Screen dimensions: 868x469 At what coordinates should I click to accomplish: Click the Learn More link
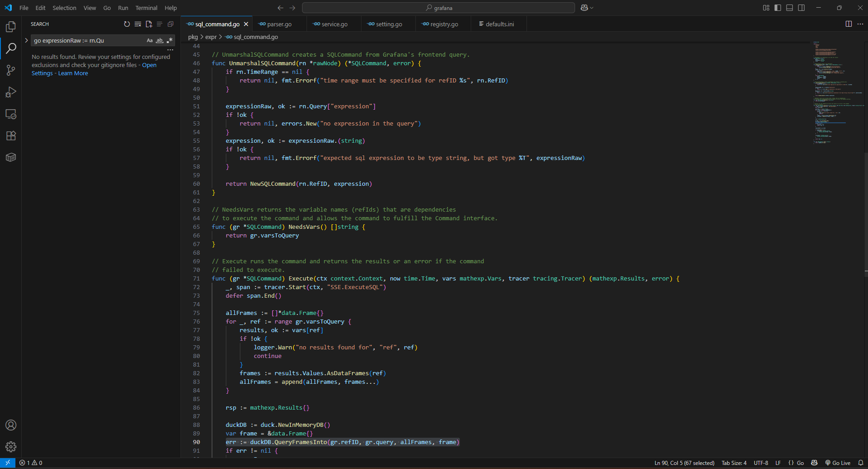(73, 73)
